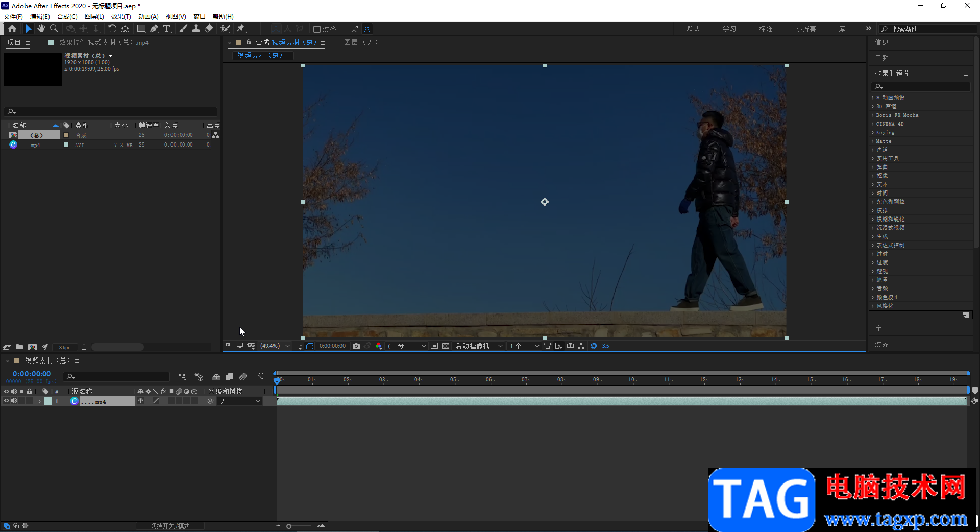
Task: Create a new composition from Project panel footer
Action: click(32, 347)
